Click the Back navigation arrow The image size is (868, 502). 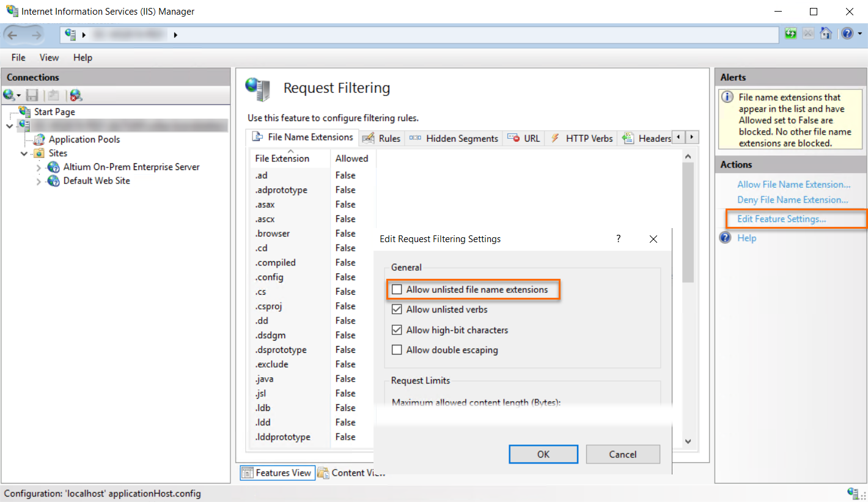[12, 35]
